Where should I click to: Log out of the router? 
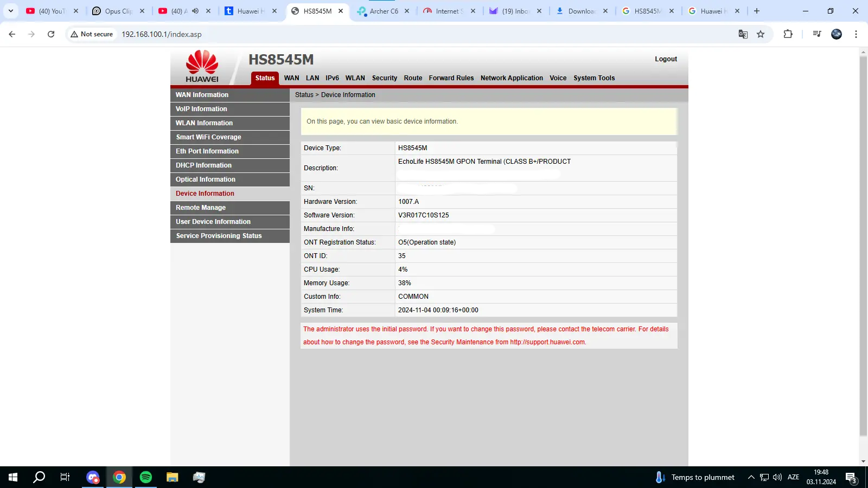click(x=666, y=59)
